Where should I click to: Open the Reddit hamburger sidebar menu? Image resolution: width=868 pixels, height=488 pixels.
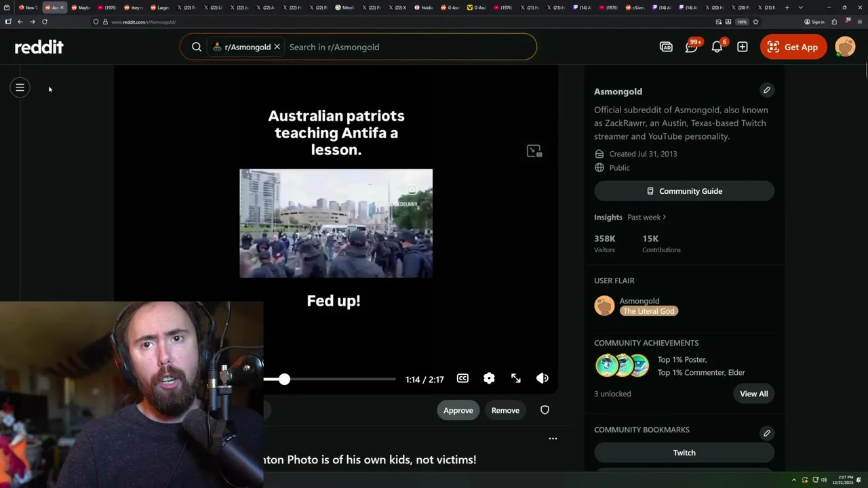[20, 87]
